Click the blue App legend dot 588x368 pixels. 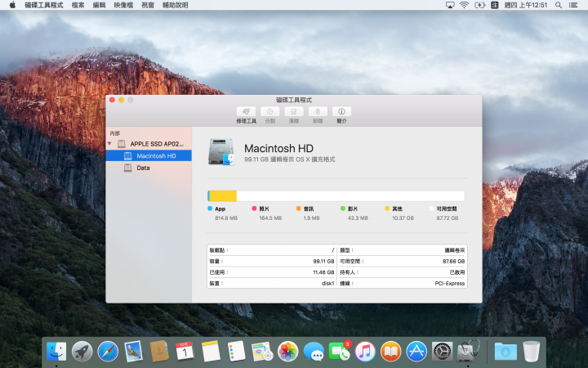(210, 209)
